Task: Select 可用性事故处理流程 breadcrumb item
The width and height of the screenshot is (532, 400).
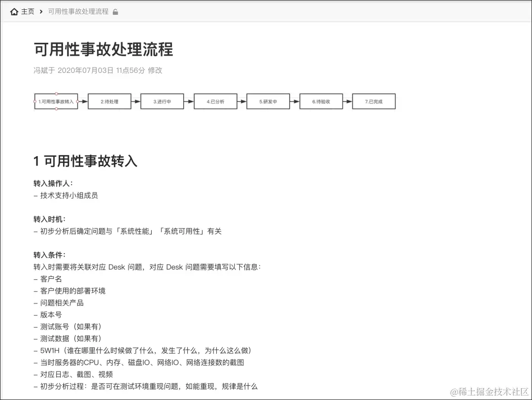Action: tap(78, 11)
